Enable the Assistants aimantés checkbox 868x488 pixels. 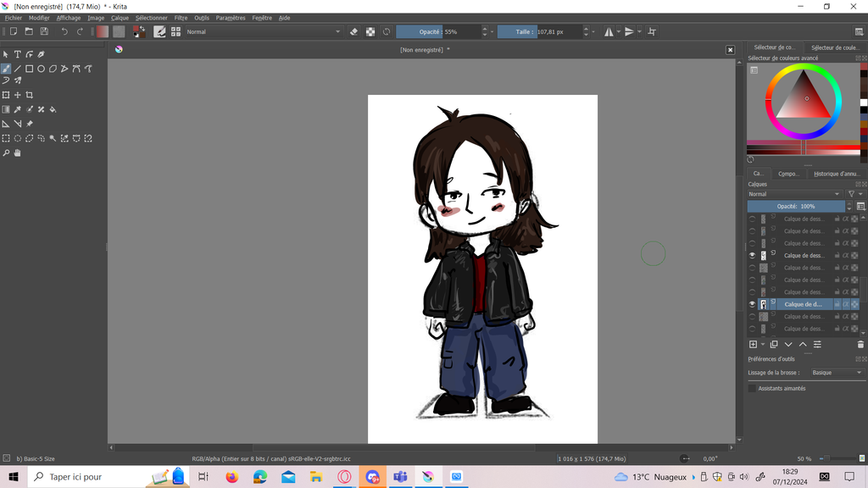(x=752, y=388)
